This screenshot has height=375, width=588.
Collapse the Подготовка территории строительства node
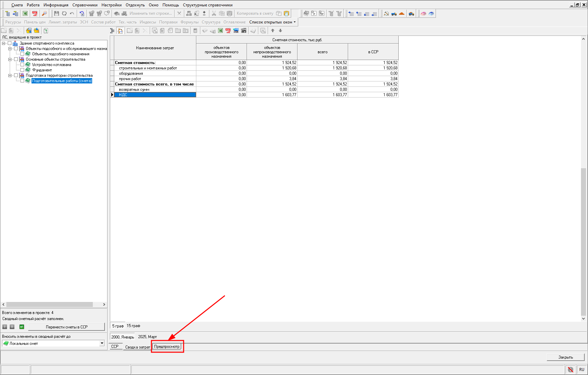point(10,75)
